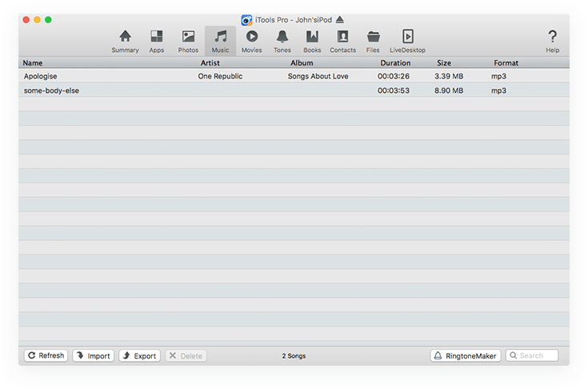Click the mp3 format of some-body-else

tap(498, 90)
